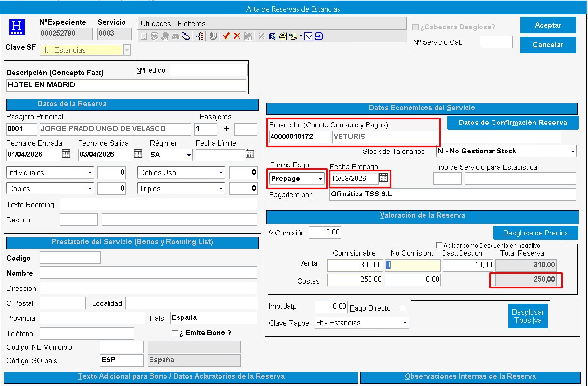Click the line chart toolbar icon

(x=309, y=36)
